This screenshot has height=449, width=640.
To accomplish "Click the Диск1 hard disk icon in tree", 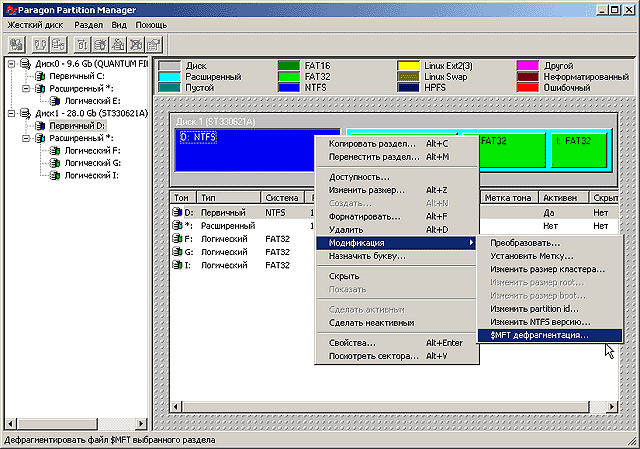I will 26,113.
